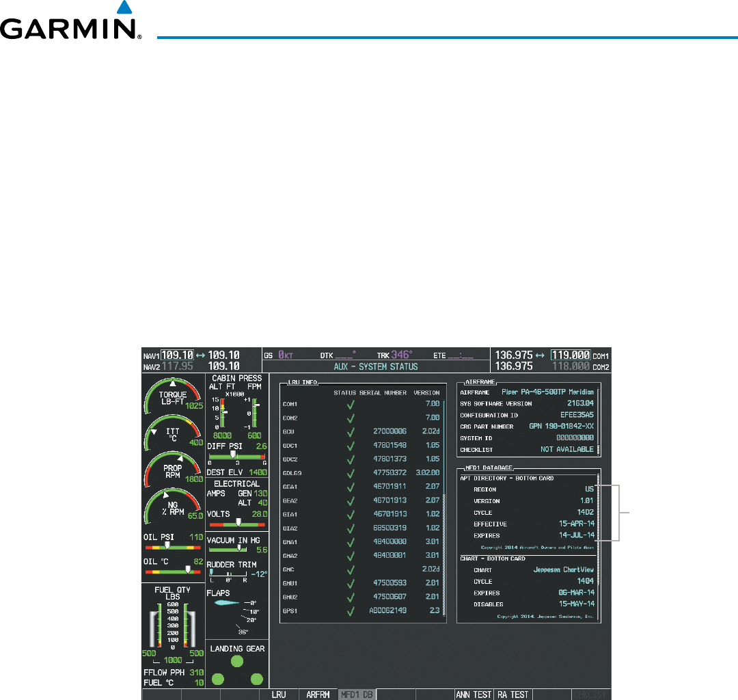Click configuration ID EFEE35A5
Viewport: 738px width, 700px height.
click(577, 415)
